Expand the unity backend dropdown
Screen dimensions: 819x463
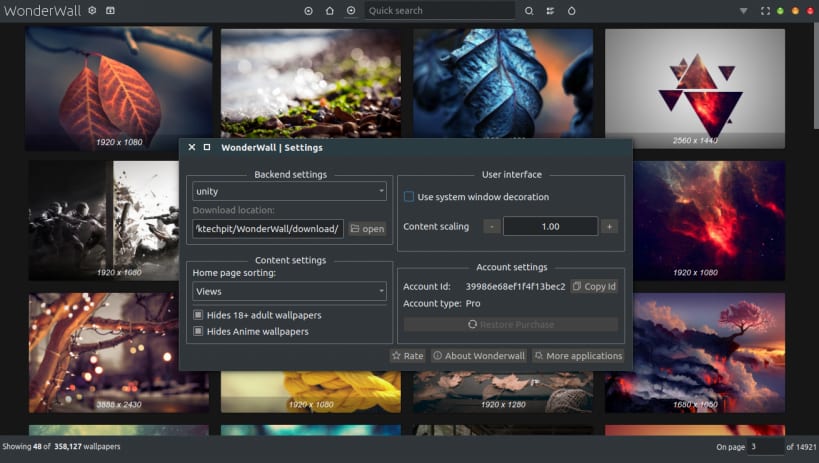pyautogui.click(x=289, y=191)
